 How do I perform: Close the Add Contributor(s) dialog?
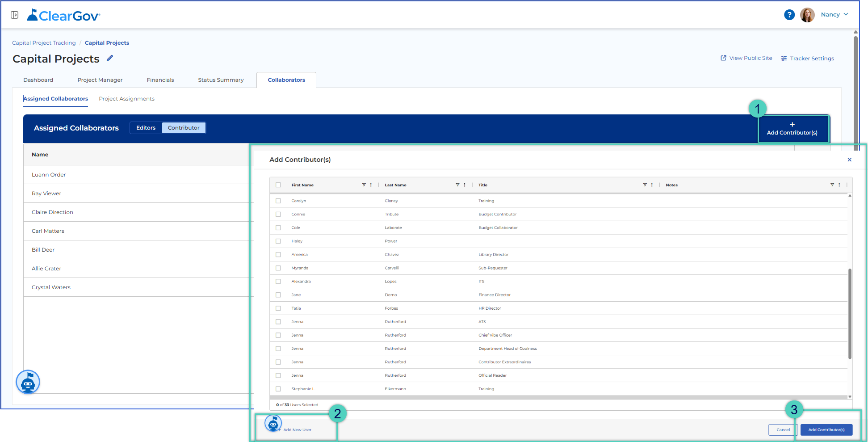(x=849, y=160)
